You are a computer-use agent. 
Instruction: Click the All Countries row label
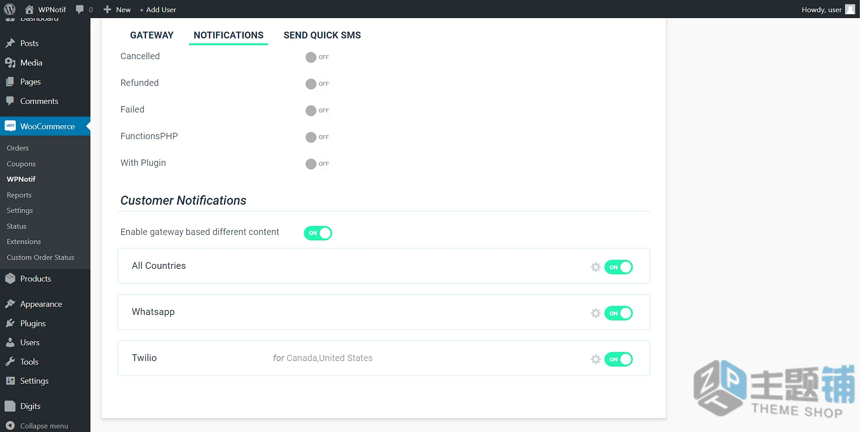click(159, 266)
